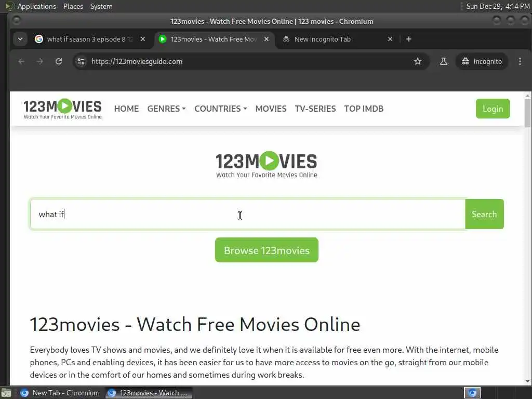
Task: Click the green Search button
Action: click(x=484, y=214)
